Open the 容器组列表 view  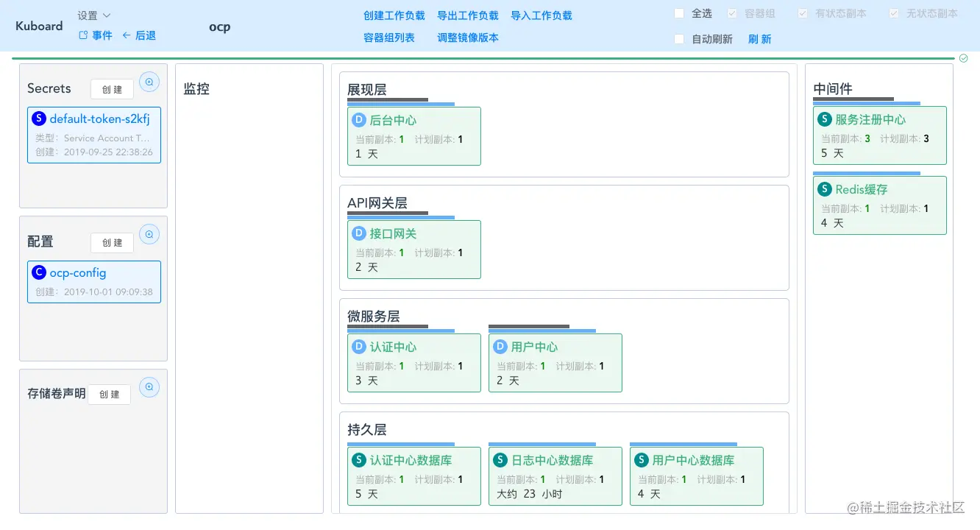pos(388,38)
